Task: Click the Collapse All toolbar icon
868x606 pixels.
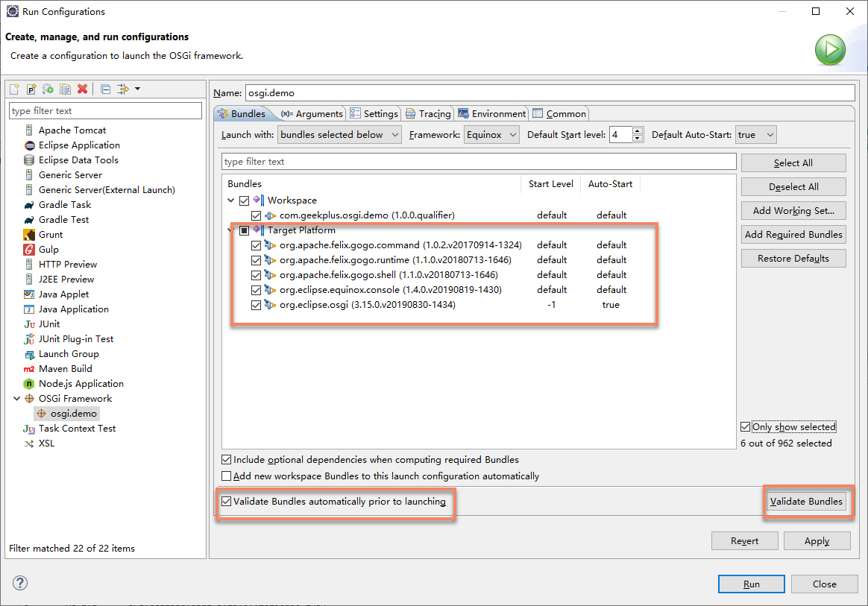Action: 106,89
